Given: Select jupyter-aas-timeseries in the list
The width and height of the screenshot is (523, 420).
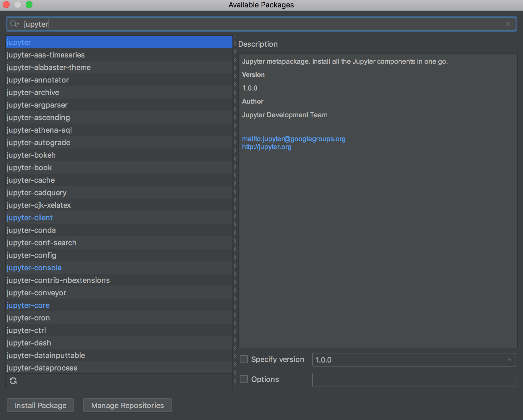Looking at the screenshot, I should pyautogui.click(x=119, y=55).
